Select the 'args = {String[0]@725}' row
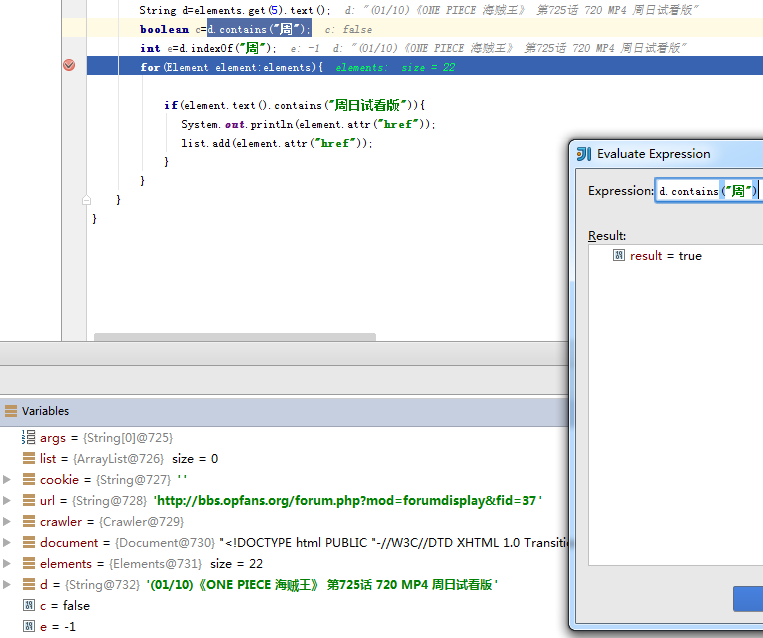This screenshot has height=638, width=763. [97, 437]
